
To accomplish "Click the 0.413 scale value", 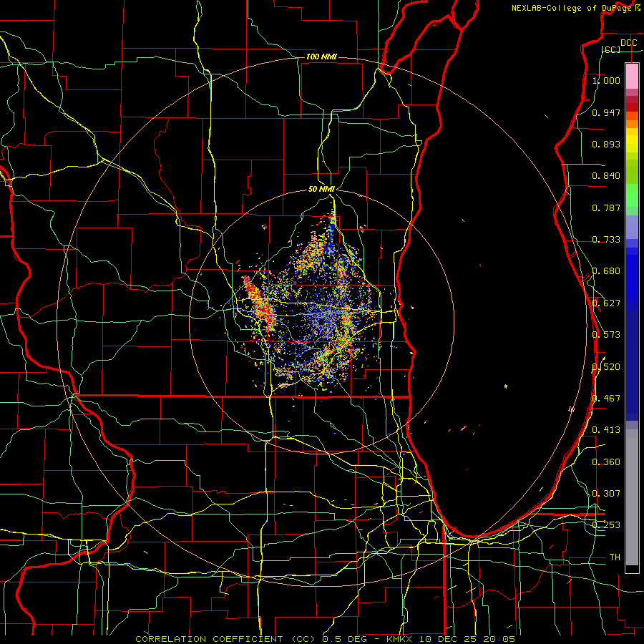I will pos(606,430).
